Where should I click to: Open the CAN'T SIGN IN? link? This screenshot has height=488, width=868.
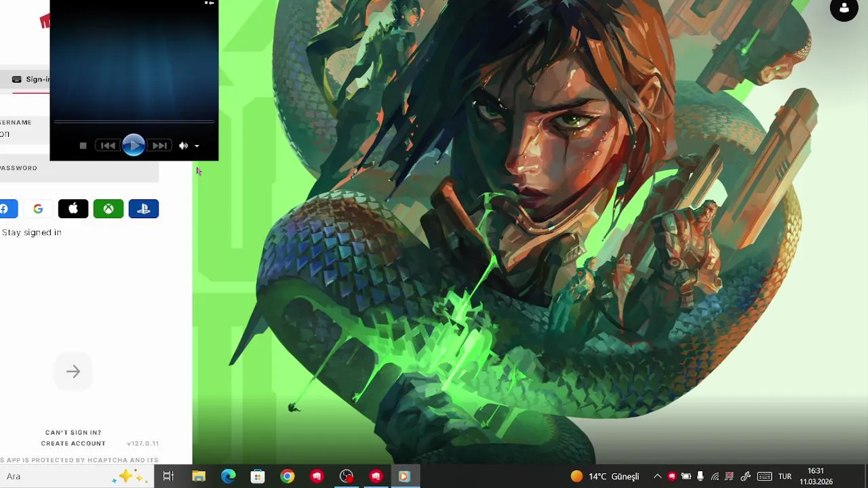coord(73,432)
